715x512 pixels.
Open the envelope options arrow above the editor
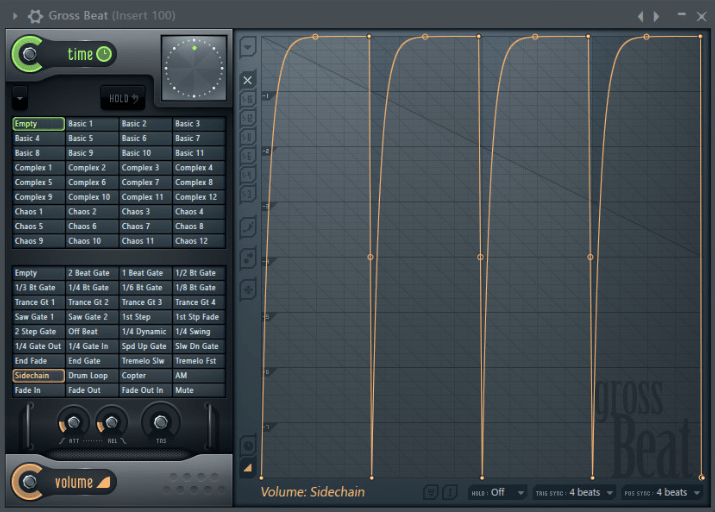pos(248,47)
